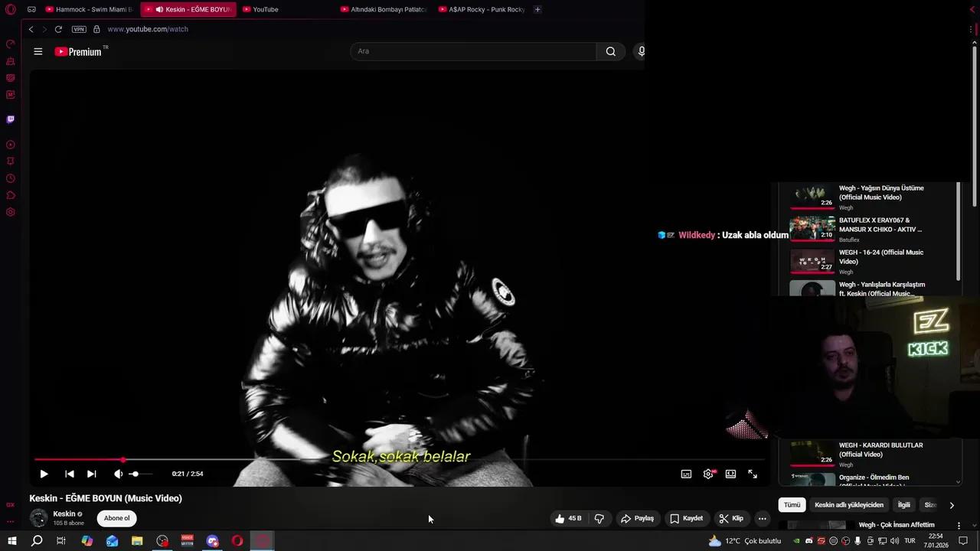Open the Keskin channel name link
The height and width of the screenshot is (551, 980).
tap(64, 514)
